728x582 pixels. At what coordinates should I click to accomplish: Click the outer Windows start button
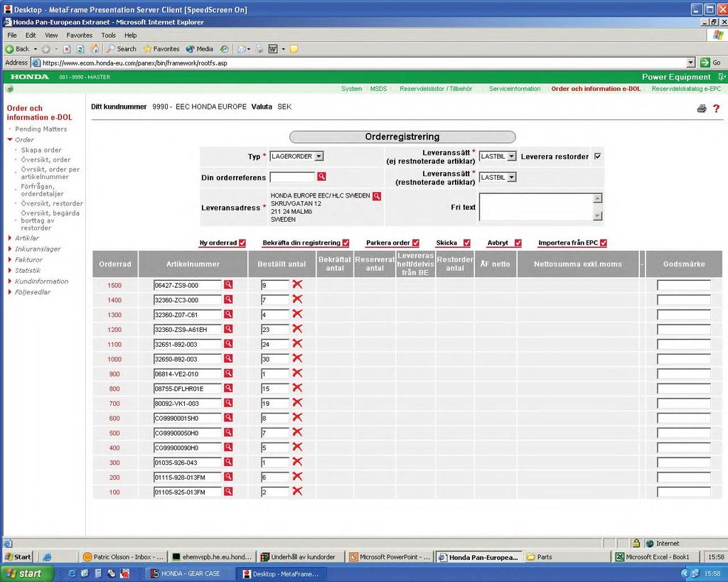pos(27,573)
